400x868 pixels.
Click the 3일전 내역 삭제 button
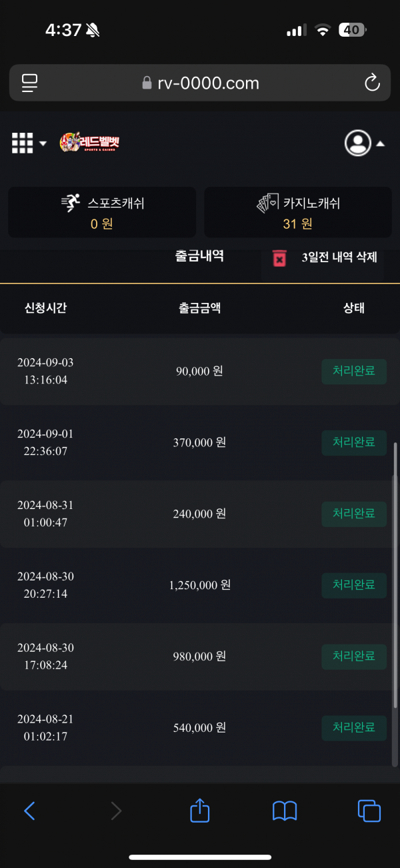(x=339, y=258)
